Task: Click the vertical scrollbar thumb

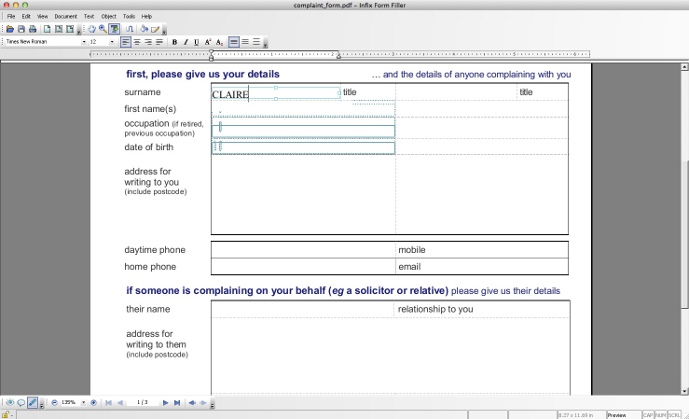Action: pos(685,233)
